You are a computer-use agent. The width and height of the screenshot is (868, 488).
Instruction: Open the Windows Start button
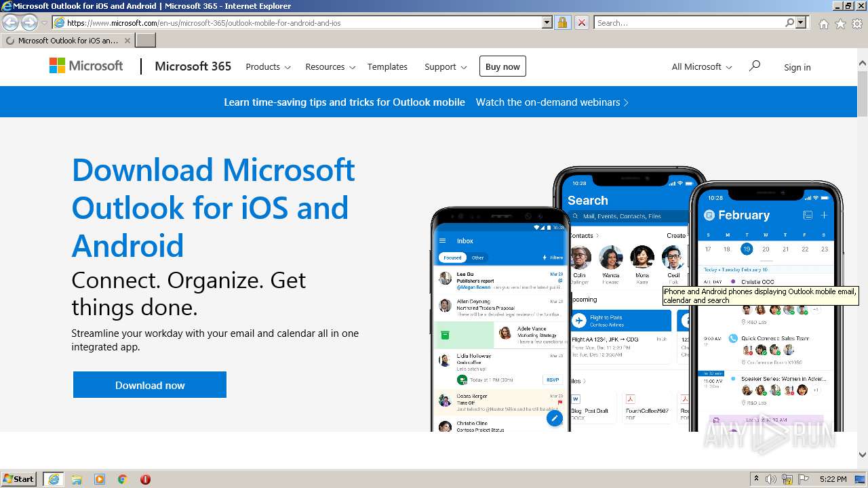[19, 479]
